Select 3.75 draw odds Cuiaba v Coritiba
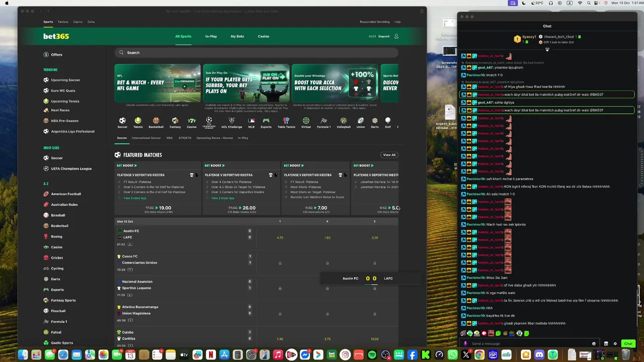 [x=327, y=339]
